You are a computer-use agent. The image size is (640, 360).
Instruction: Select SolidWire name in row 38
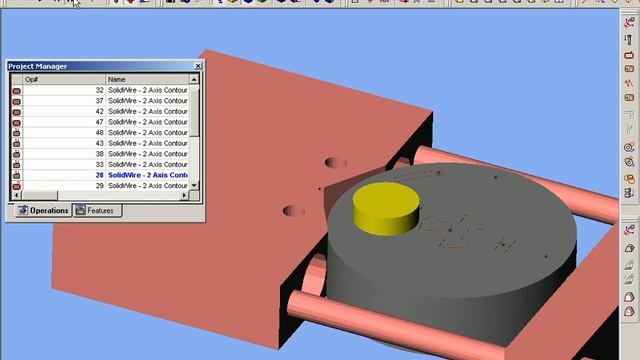(148, 154)
